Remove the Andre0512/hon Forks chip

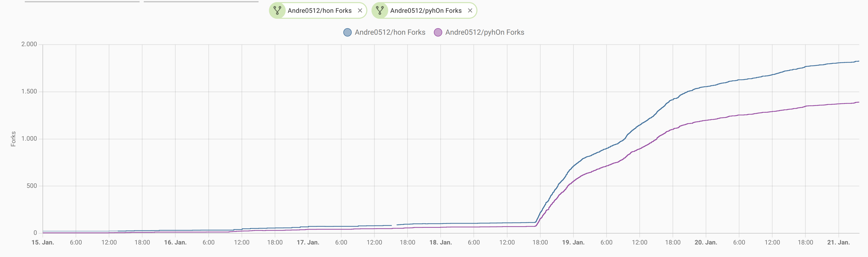tap(360, 10)
